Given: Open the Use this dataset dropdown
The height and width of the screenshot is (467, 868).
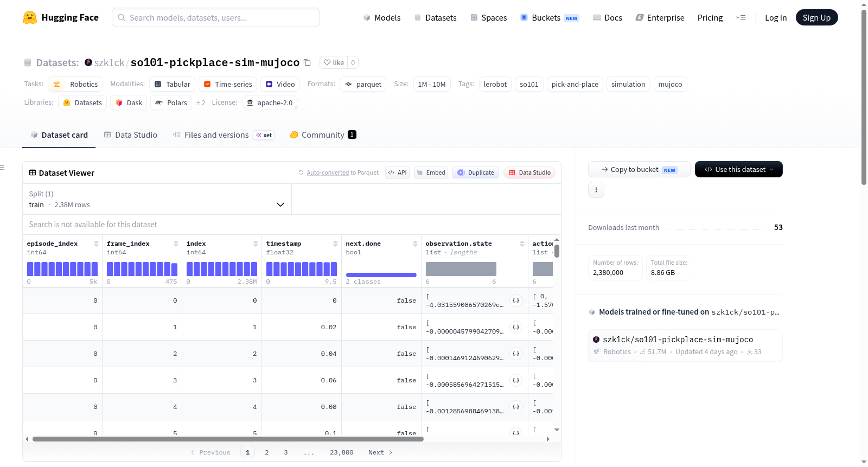Looking at the screenshot, I should click(x=738, y=169).
